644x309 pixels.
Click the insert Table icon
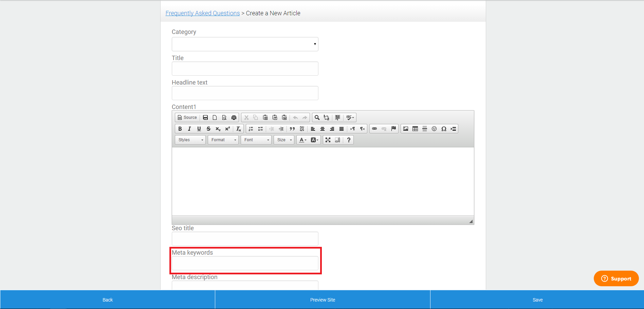415,129
